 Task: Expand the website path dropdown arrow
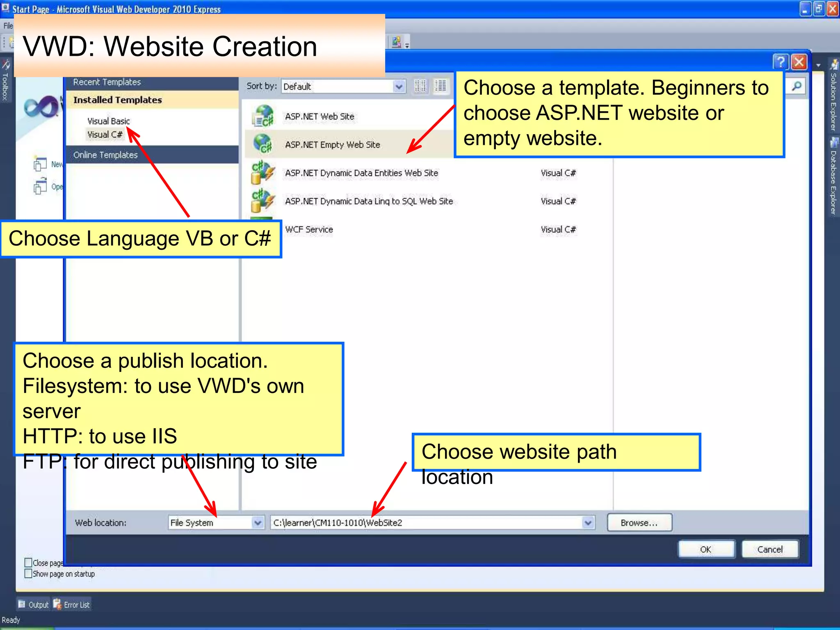click(x=588, y=523)
